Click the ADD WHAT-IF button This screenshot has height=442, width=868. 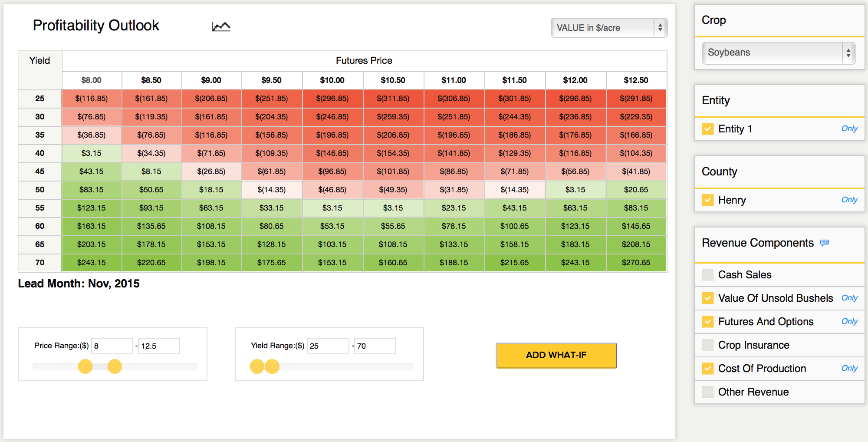tap(556, 355)
